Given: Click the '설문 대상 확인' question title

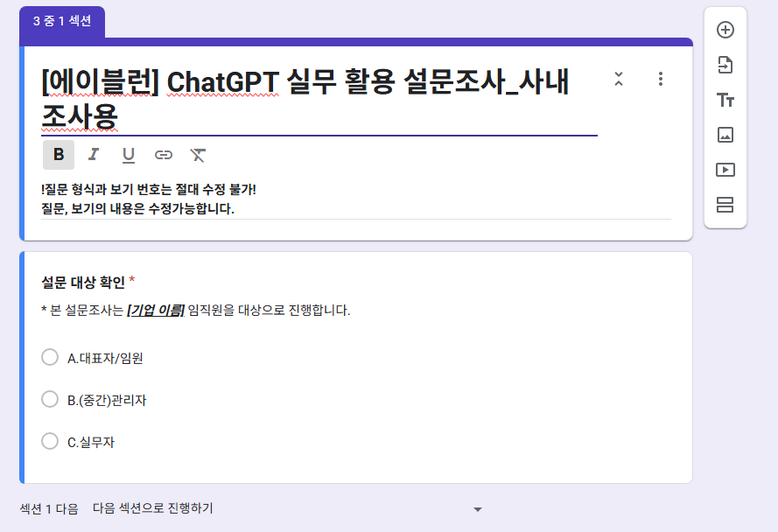Looking at the screenshot, I should (83, 283).
